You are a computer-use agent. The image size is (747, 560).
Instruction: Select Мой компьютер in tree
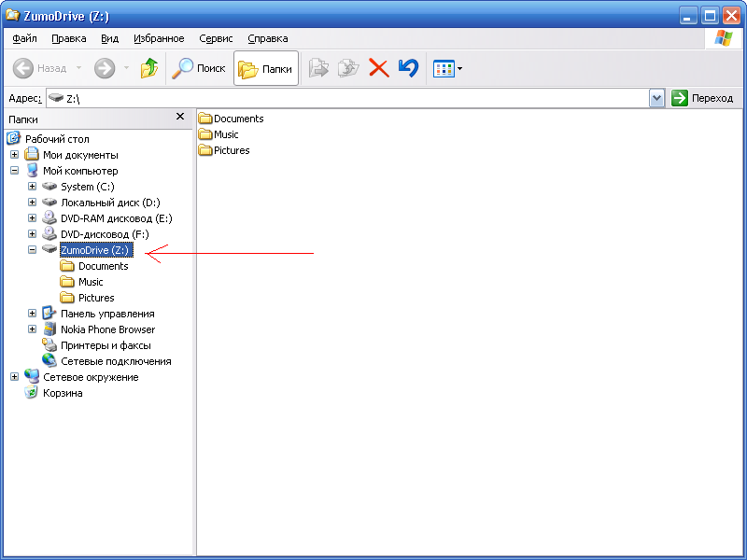(x=80, y=171)
